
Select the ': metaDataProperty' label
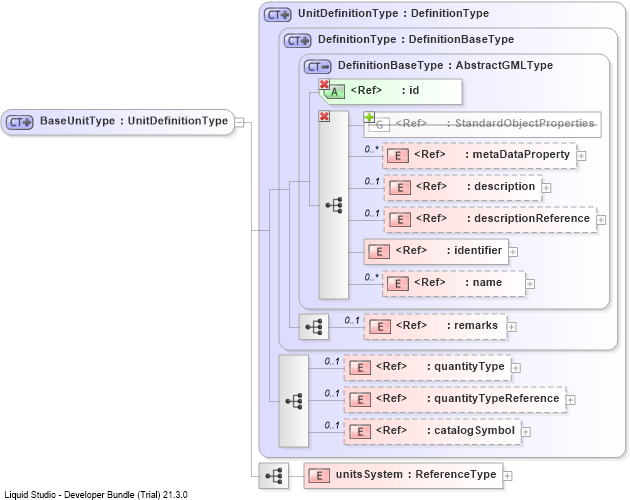click(x=518, y=154)
